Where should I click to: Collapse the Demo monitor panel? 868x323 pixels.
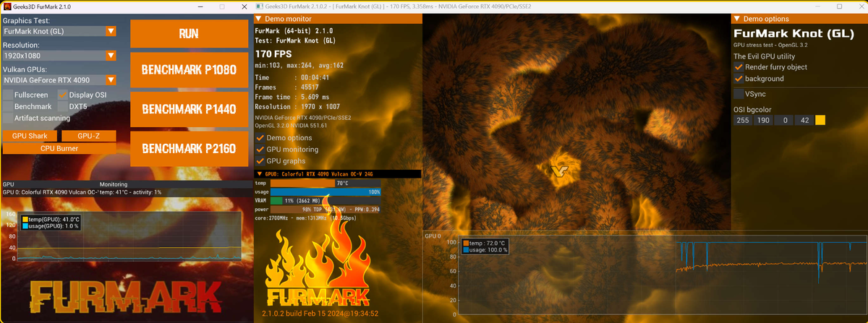tap(260, 18)
